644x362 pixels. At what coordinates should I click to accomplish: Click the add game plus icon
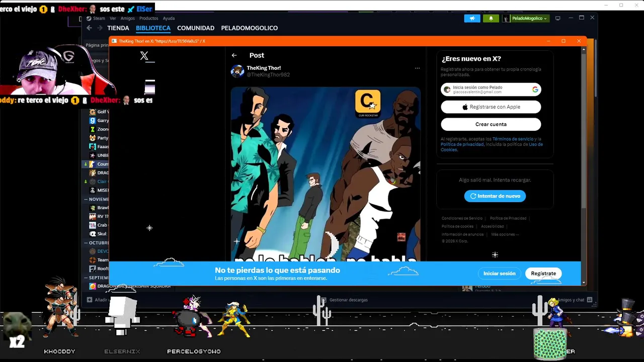tap(90, 300)
